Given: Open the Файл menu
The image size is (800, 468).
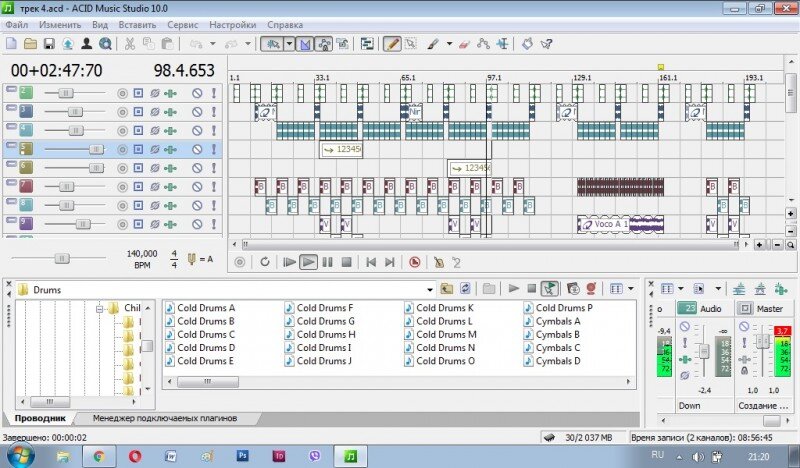Looking at the screenshot, I should (16, 24).
